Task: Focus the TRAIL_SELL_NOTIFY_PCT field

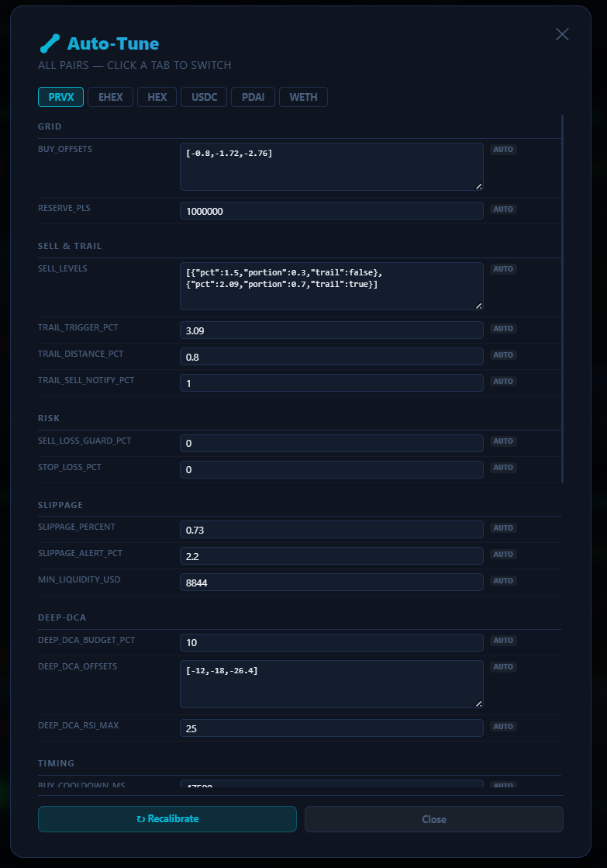Action: 332,382
